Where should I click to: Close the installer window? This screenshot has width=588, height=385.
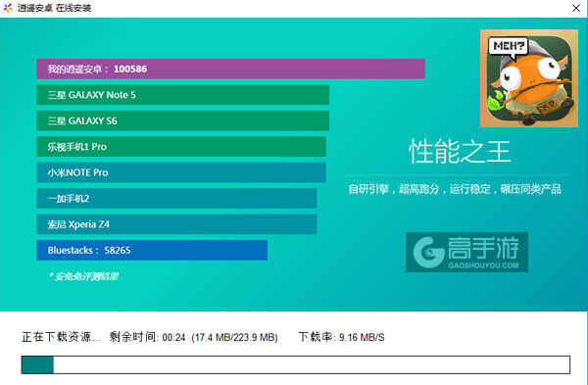pos(576,8)
